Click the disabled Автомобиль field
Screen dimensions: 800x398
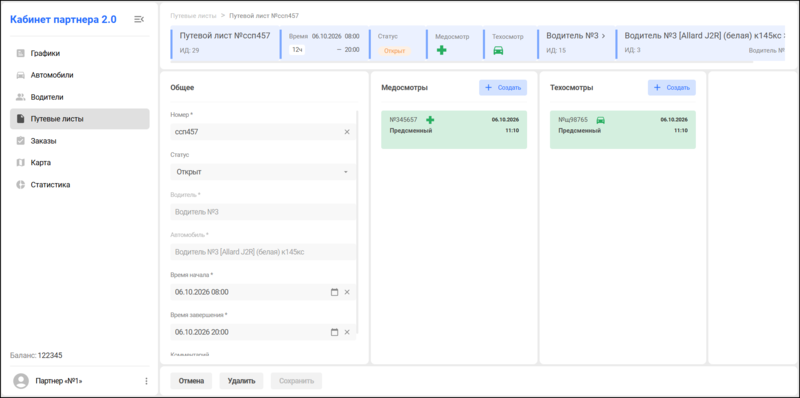click(263, 252)
